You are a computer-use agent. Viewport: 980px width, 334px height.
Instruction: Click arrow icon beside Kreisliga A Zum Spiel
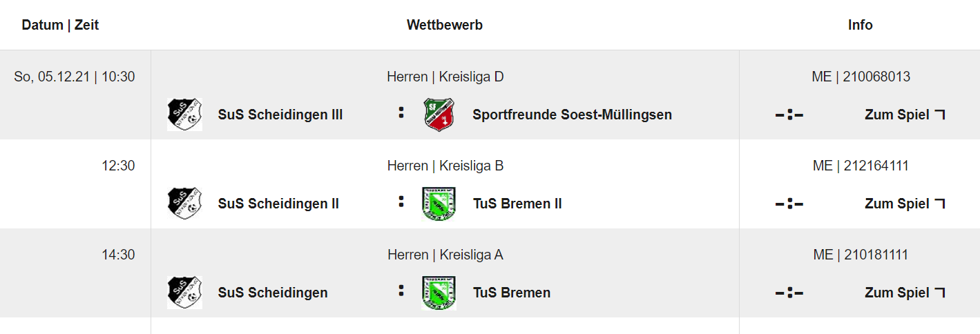[939, 293]
